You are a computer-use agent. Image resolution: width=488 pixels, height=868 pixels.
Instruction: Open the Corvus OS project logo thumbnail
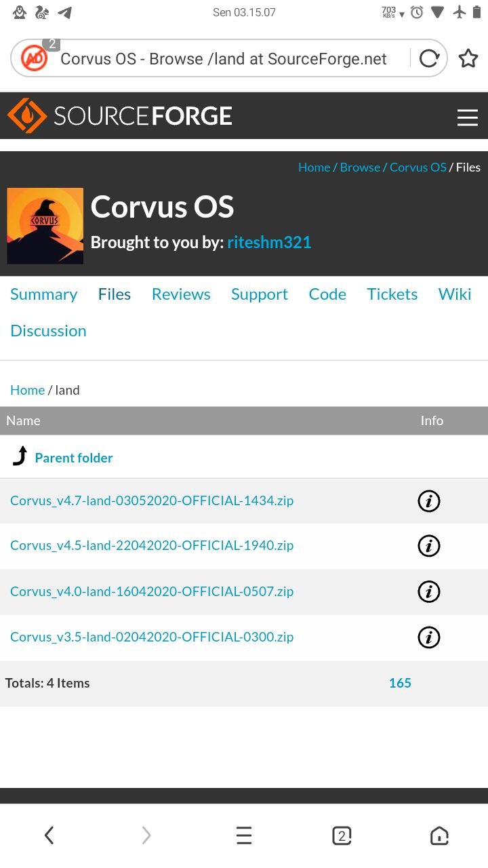pos(45,226)
